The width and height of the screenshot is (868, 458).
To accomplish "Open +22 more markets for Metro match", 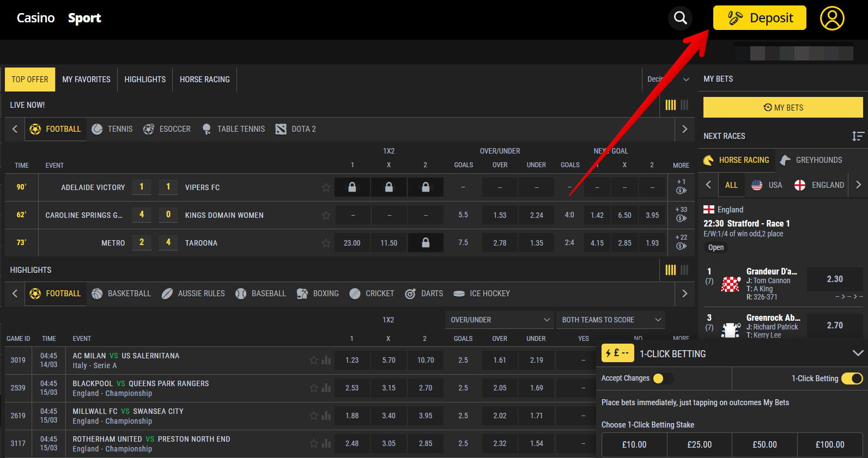I will [x=681, y=242].
